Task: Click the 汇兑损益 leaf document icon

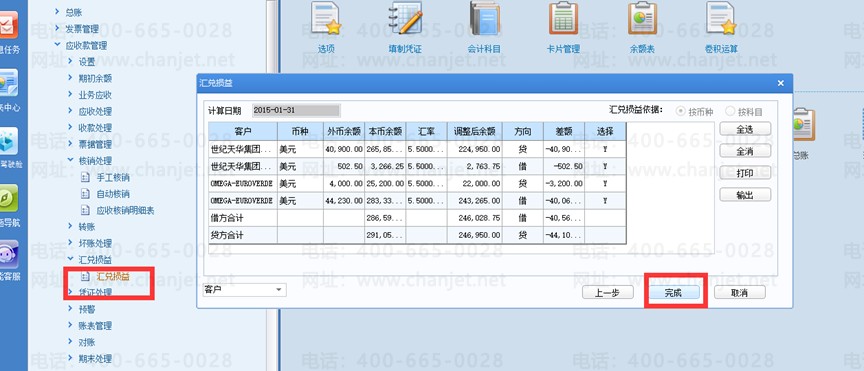Action: [85, 276]
